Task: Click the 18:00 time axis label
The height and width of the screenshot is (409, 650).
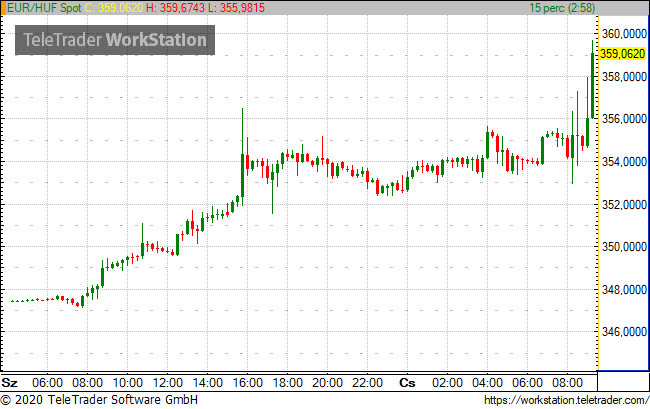Action: click(287, 382)
